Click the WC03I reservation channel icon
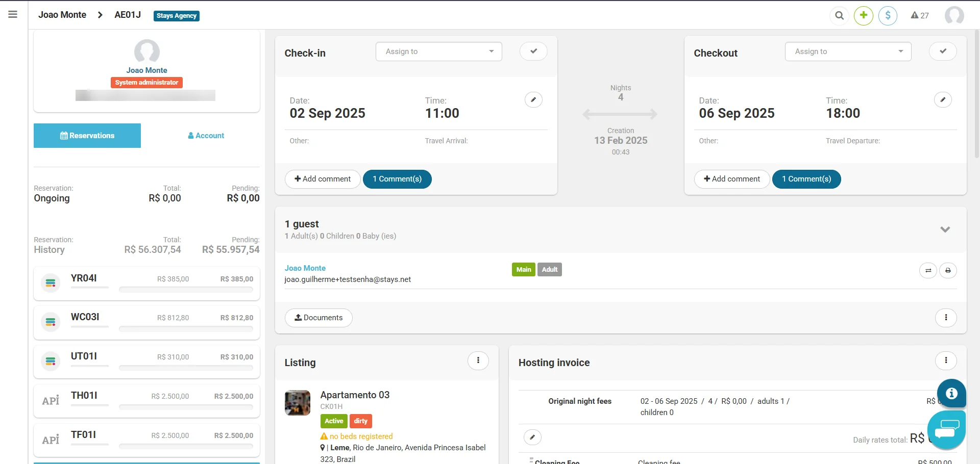This screenshot has width=980, height=464. [51, 322]
